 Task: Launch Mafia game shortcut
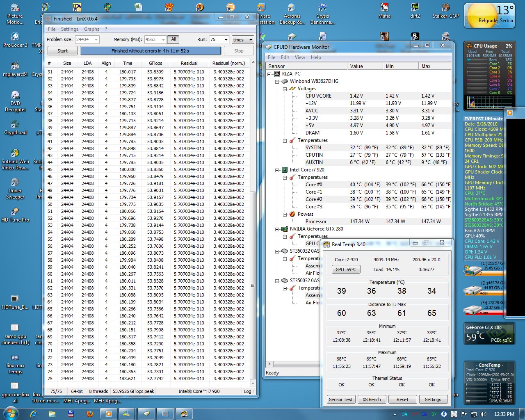[x=384, y=11]
